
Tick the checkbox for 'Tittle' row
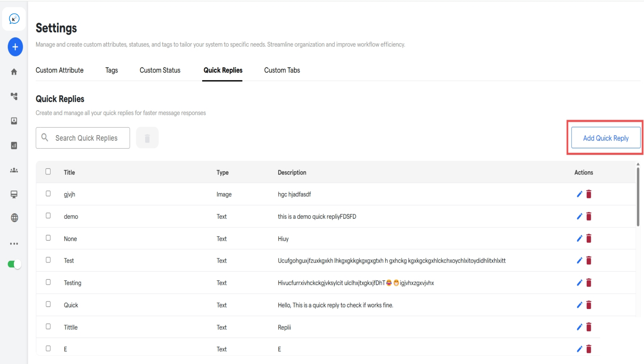point(48,327)
